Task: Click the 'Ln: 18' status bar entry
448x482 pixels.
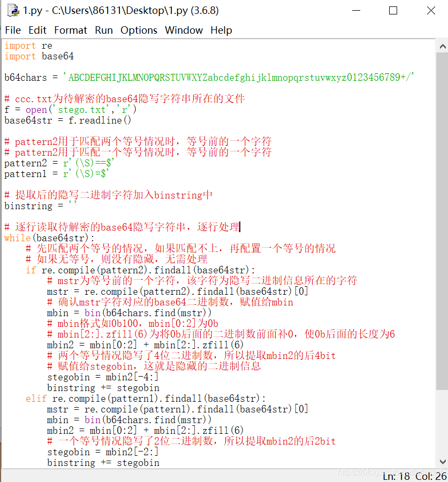Action: click(396, 477)
